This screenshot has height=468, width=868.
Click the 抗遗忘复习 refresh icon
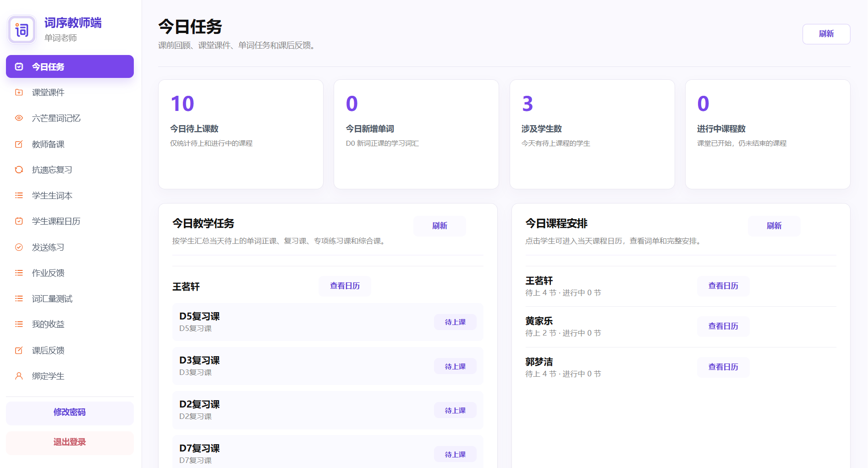pos(19,170)
